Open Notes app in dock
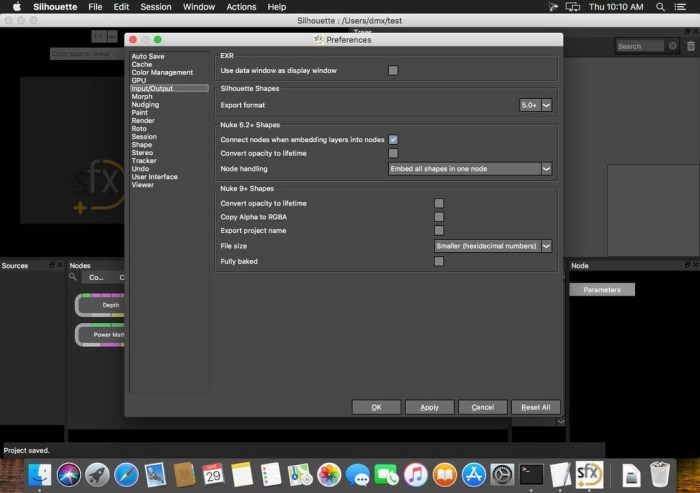The height and width of the screenshot is (493, 700). coord(242,475)
